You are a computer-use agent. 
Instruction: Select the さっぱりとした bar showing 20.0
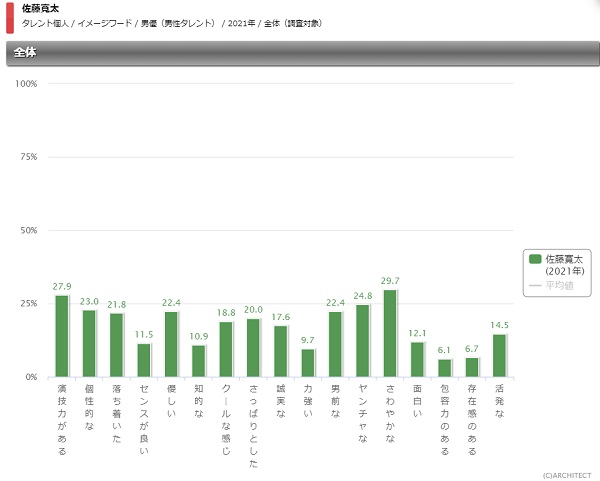253,347
